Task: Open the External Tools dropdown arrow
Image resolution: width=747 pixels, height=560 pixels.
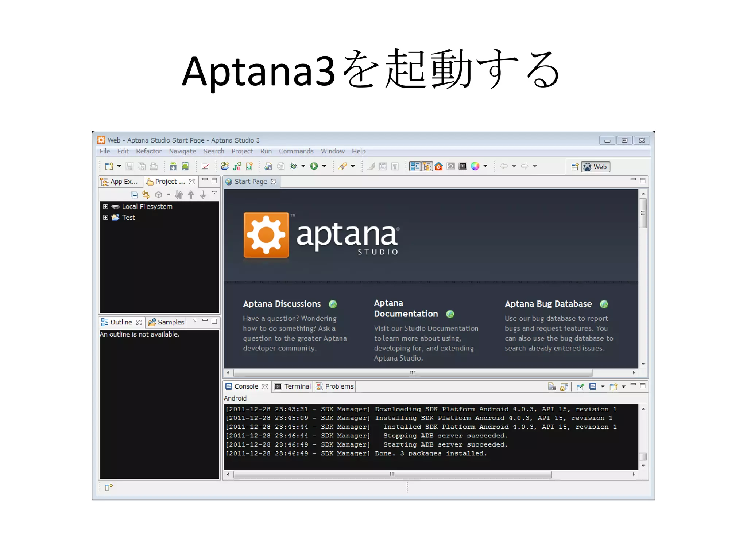Action: point(353,166)
